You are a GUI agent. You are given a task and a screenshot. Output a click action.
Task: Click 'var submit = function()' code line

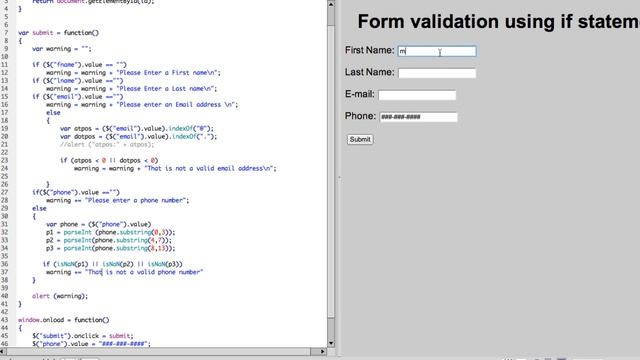tap(58, 33)
